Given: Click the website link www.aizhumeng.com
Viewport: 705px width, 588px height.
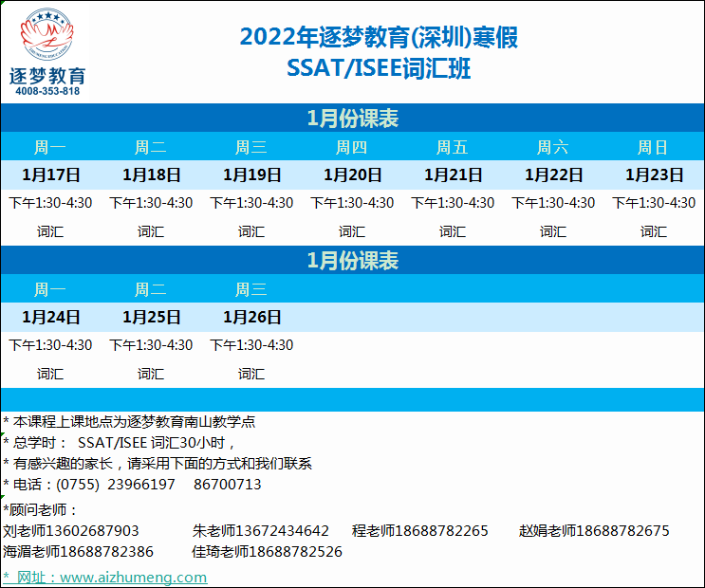Looking at the screenshot, I should [133, 577].
